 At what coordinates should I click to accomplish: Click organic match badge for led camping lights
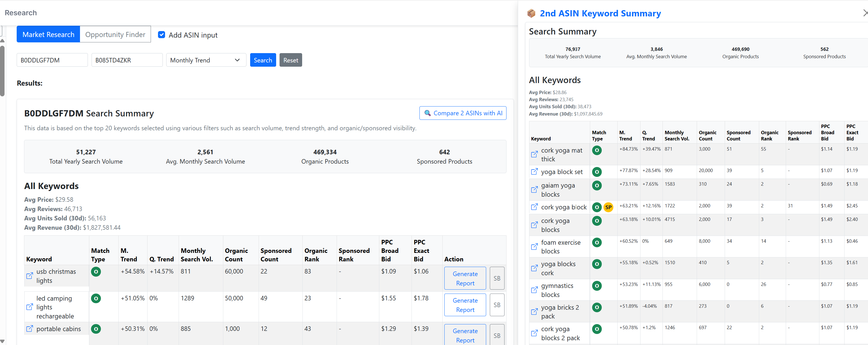(x=96, y=298)
